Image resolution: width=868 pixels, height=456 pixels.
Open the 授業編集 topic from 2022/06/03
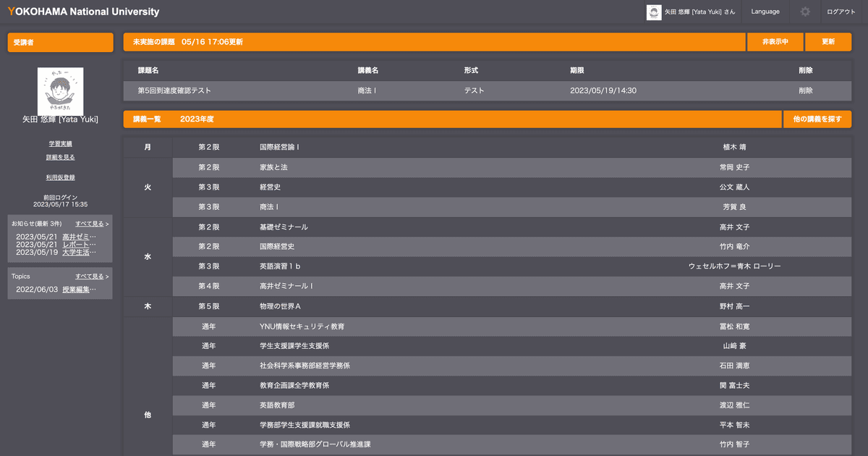79,290
